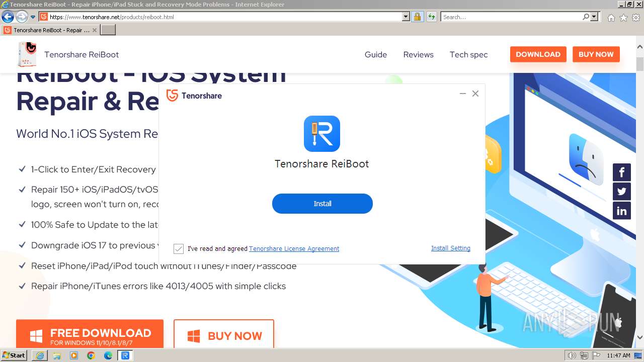Close the Tenorshare ReiBoot browser tab
The width and height of the screenshot is (644, 362).
tap(95, 30)
